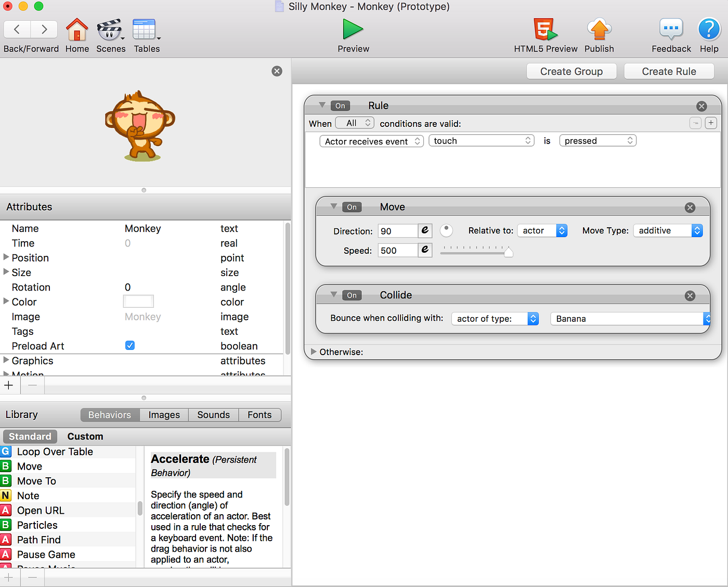Open the All conditions dropdown
The image size is (728, 587).
355,123
